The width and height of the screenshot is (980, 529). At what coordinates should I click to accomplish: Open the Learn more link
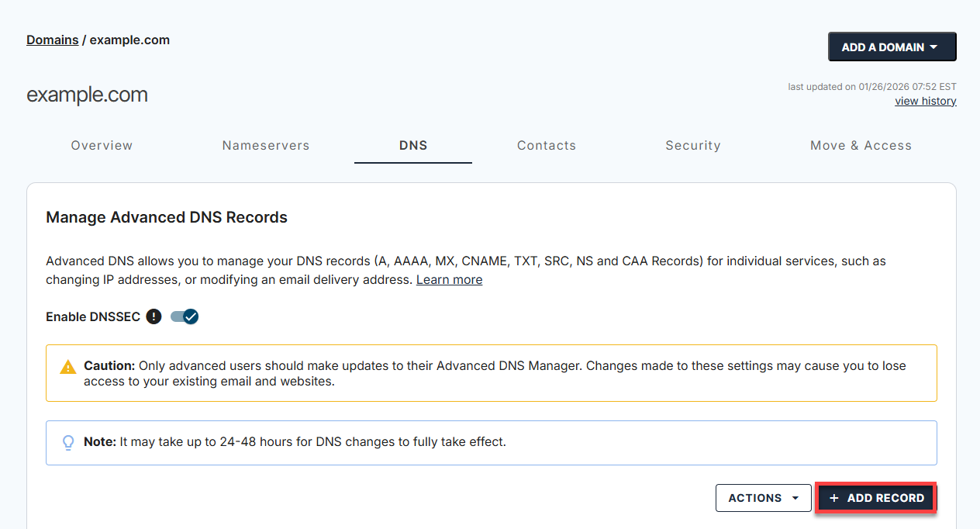[449, 279]
